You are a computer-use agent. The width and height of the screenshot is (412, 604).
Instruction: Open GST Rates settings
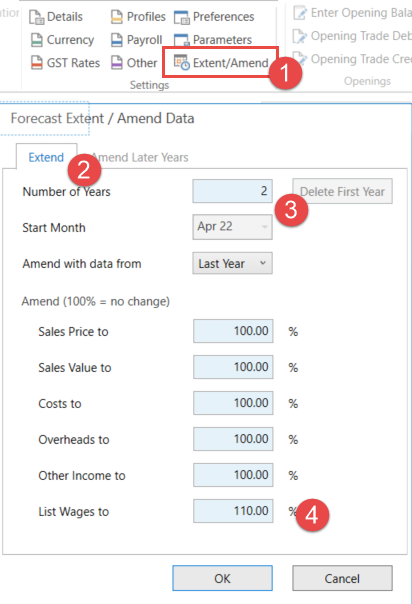coord(65,63)
